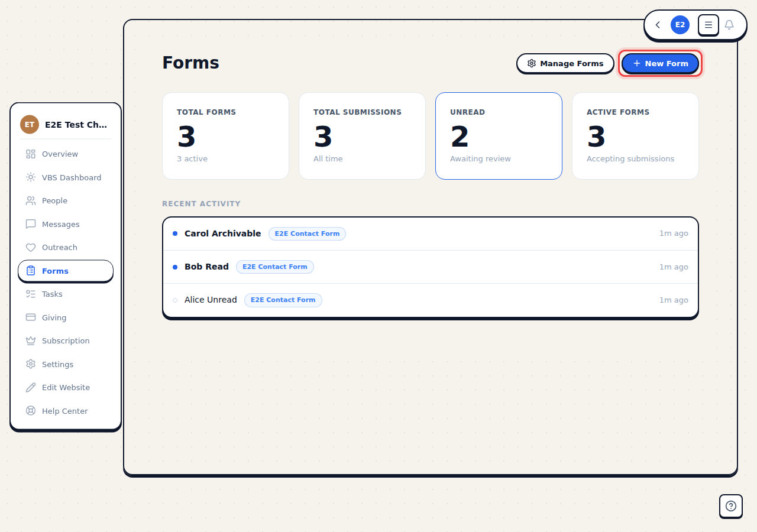Select the Unread Awaiting review card
757x532 pixels.
point(499,135)
